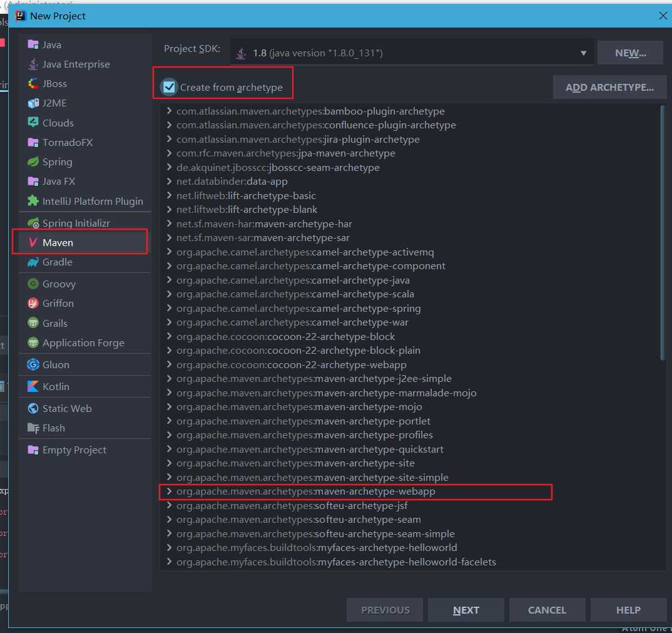
Task: Click the JBoss icon
Action: (33, 84)
